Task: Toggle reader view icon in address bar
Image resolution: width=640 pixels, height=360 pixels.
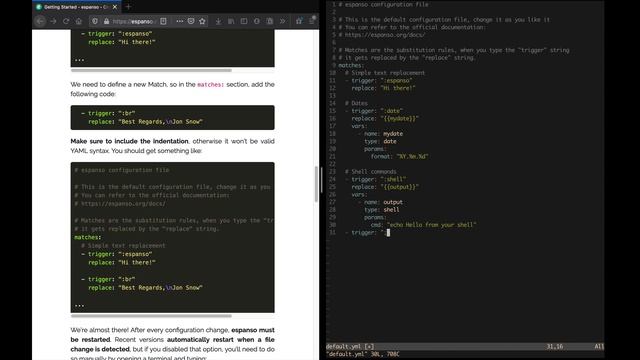Action: (x=163, y=21)
